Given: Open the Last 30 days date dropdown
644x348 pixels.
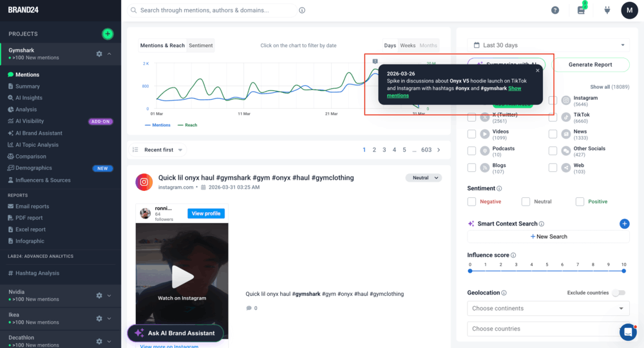Looking at the screenshot, I should click(548, 45).
